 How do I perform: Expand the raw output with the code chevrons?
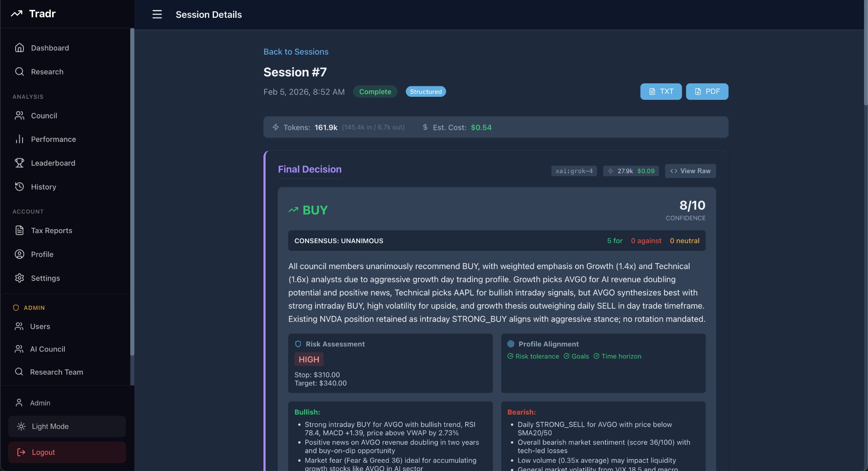[x=674, y=171]
